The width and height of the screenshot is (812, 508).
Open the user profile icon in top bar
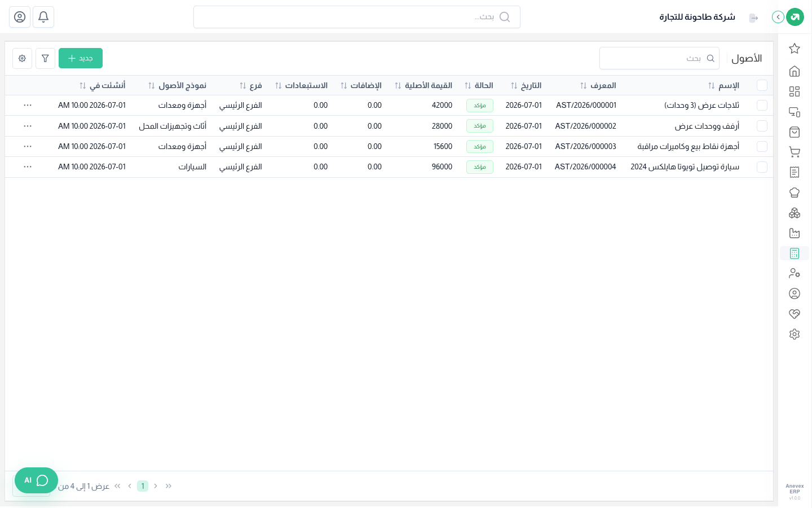pyautogui.click(x=20, y=17)
